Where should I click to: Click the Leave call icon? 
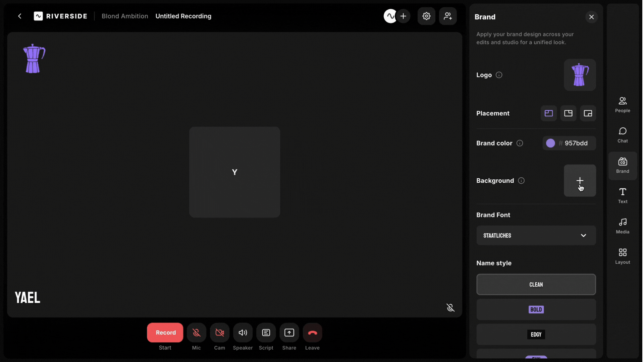click(x=312, y=333)
